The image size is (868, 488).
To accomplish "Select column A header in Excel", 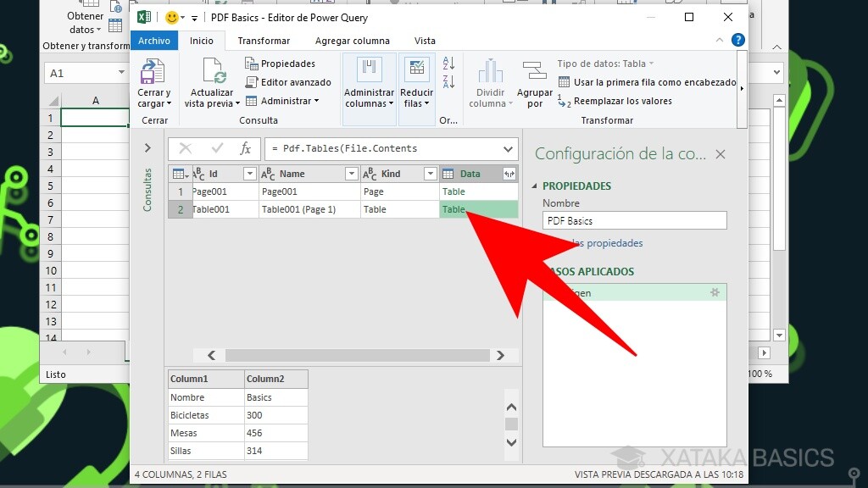I will [x=95, y=100].
